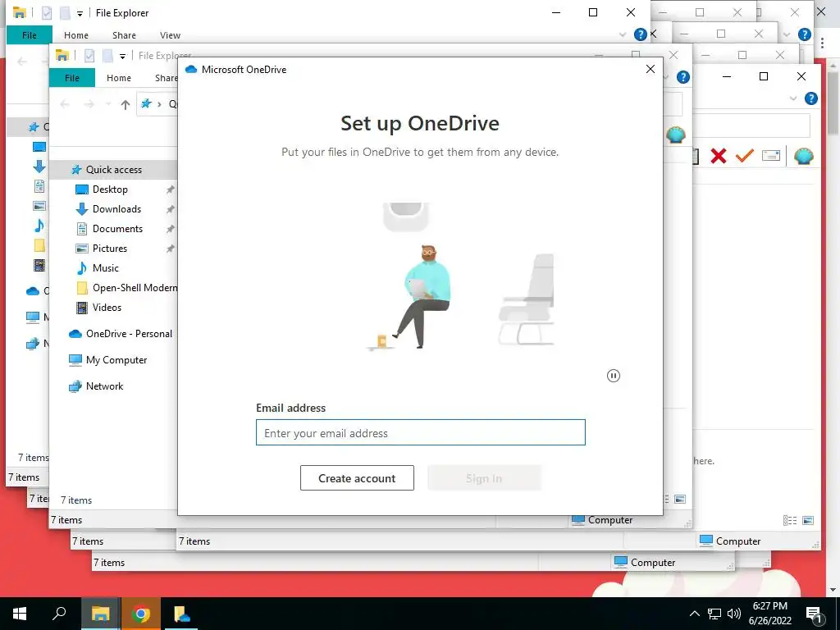840x630 pixels.
Task: Click the File Explorer icon on the taskbar
Action: pos(101,614)
